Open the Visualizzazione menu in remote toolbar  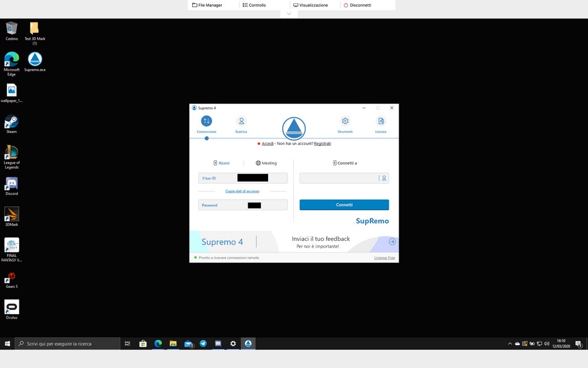310,5
